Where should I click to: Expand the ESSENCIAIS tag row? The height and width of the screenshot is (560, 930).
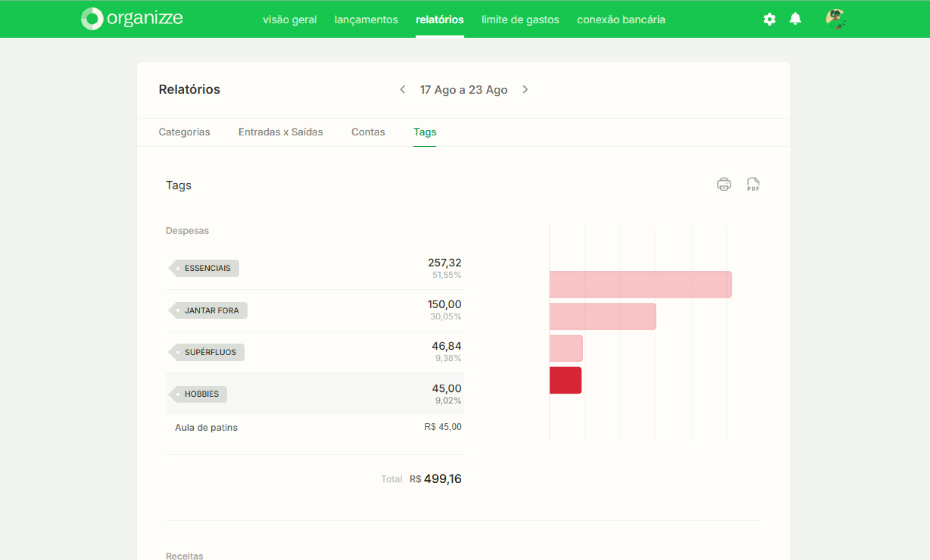[x=315, y=268]
